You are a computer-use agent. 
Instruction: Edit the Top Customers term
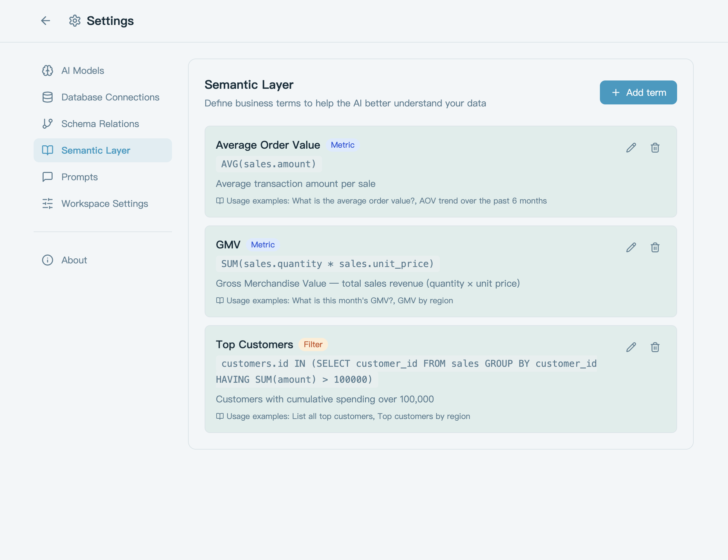631,347
